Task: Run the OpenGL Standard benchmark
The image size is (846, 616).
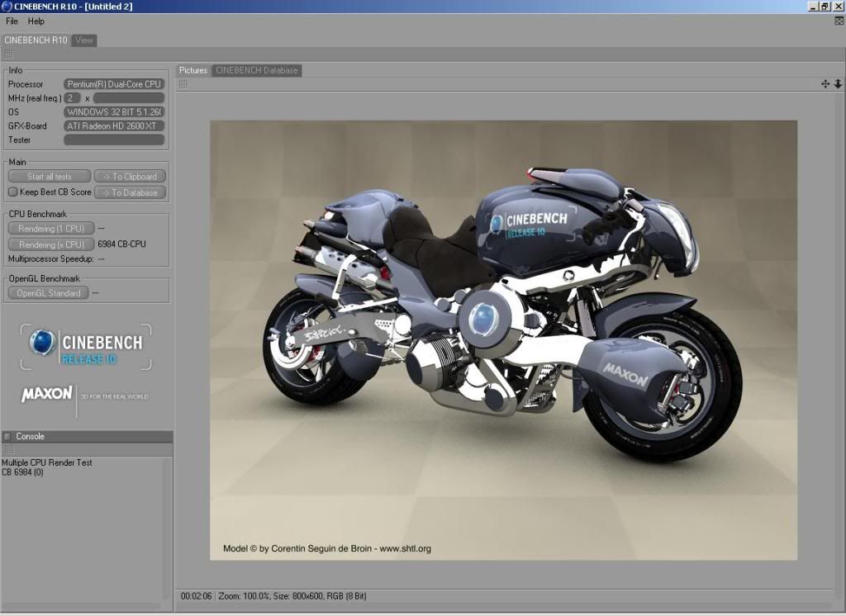Action: [x=49, y=293]
